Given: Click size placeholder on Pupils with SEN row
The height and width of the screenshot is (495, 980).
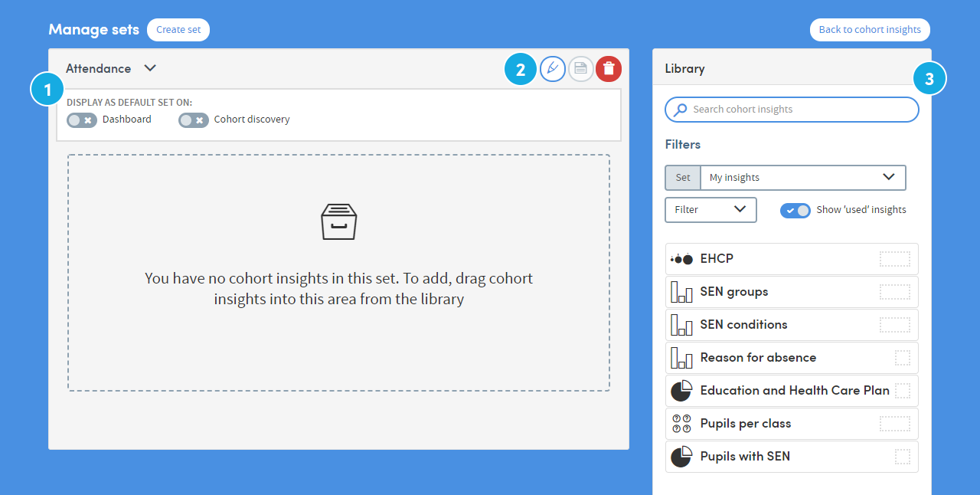Looking at the screenshot, I should click(x=903, y=457).
